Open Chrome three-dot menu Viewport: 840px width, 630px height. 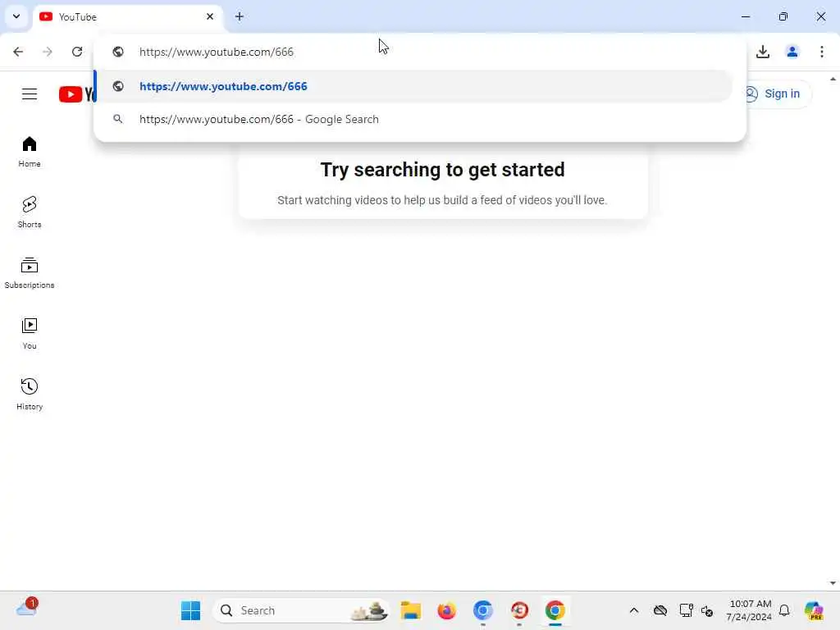822,52
